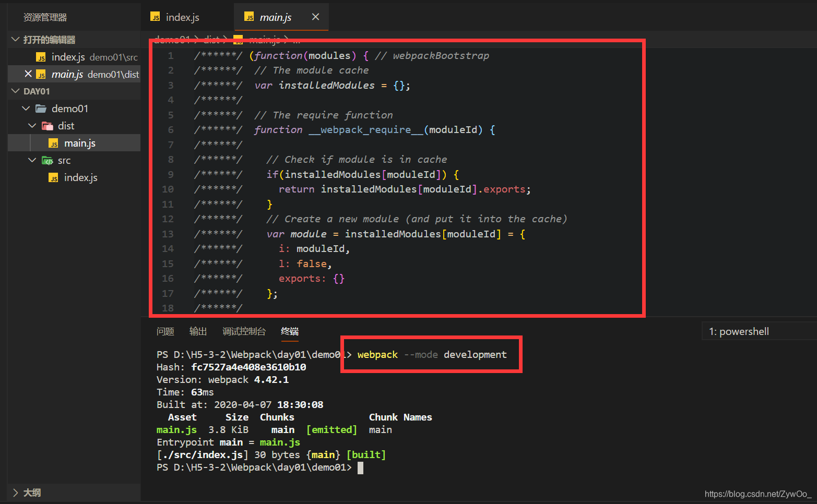Open the 1: powershell terminal dropdown
817x504 pixels.
(759, 331)
